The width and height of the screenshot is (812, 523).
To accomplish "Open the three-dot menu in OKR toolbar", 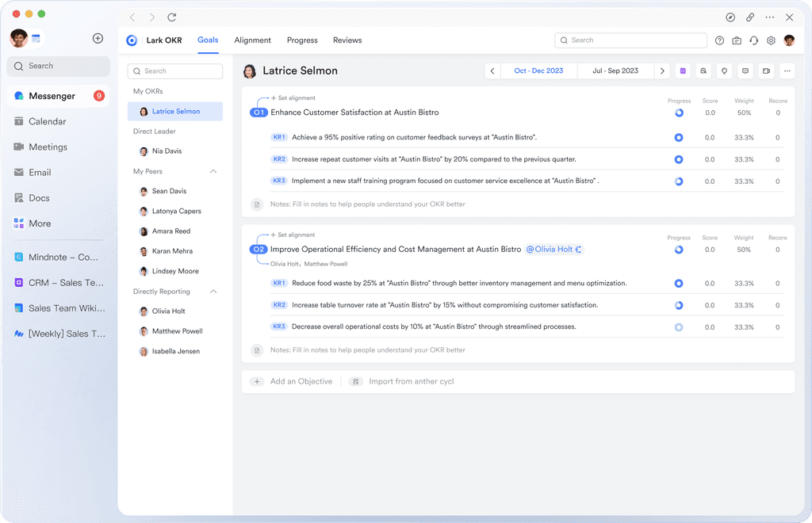I will [787, 71].
